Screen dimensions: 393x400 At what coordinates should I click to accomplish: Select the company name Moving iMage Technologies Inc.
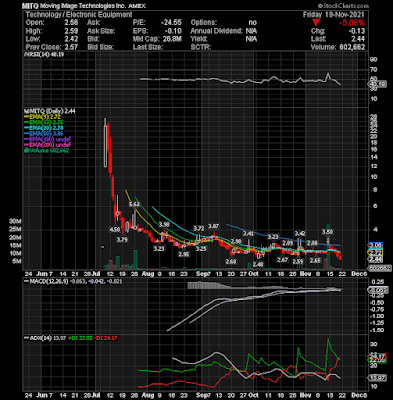[83, 6]
